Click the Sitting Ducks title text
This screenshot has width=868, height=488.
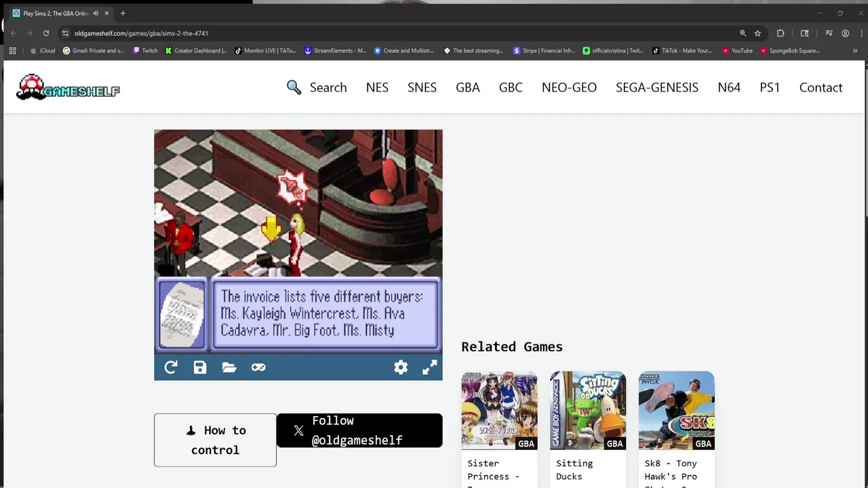pos(574,470)
